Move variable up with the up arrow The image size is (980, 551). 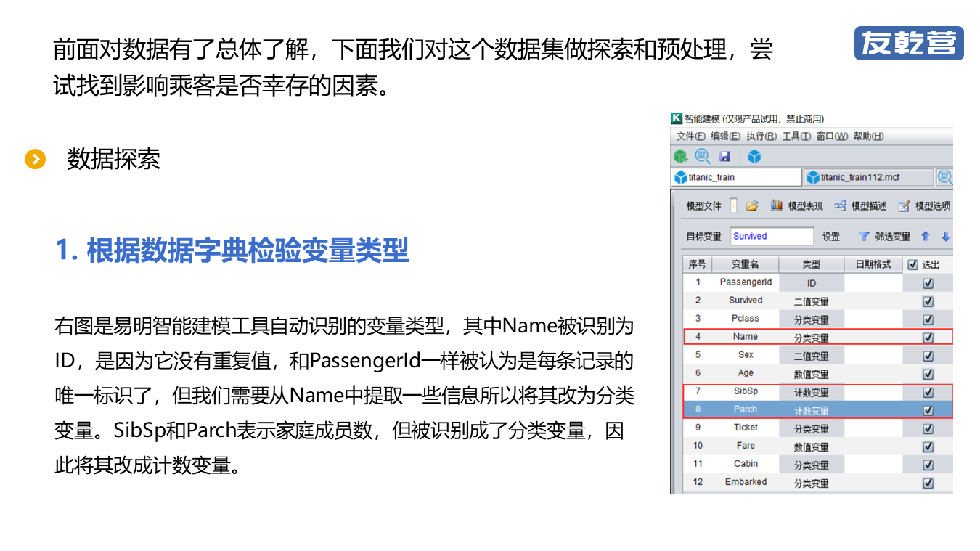tap(925, 236)
